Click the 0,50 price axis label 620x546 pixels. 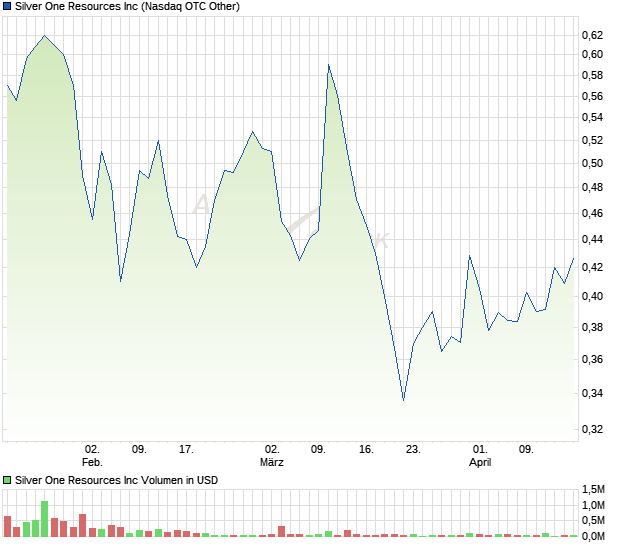coord(592,163)
